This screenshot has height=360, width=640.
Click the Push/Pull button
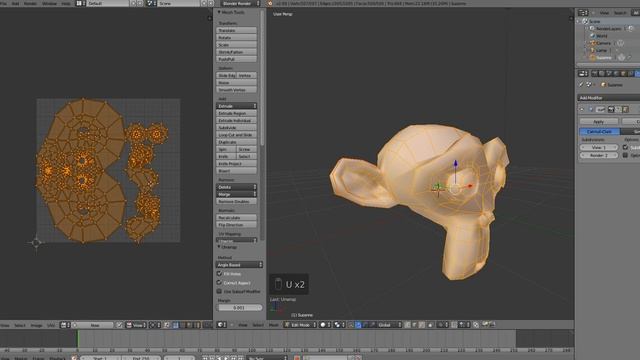click(x=236, y=59)
